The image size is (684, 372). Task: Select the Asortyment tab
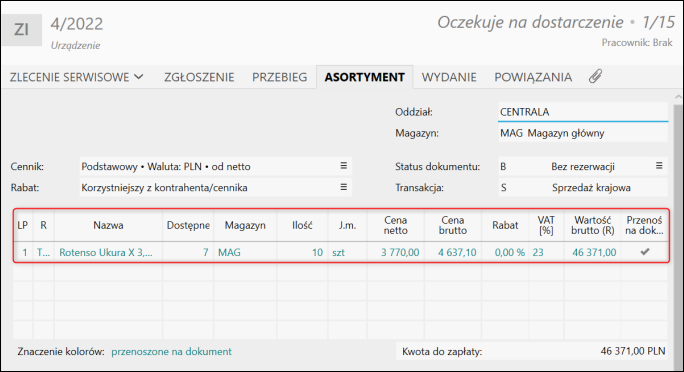coord(365,77)
